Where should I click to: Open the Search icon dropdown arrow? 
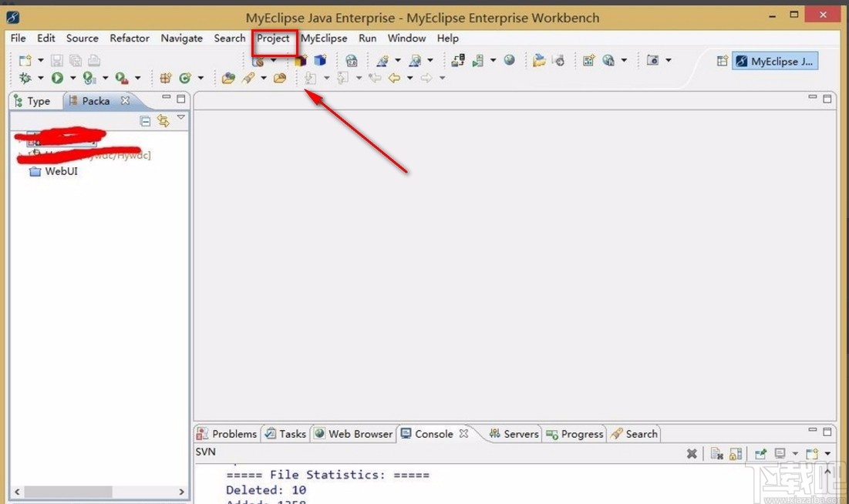[264, 78]
